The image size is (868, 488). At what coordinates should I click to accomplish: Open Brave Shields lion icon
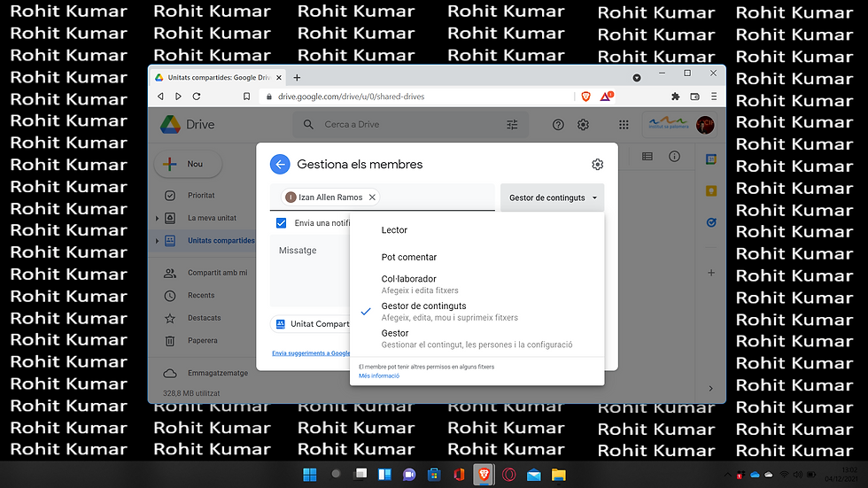click(585, 97)
